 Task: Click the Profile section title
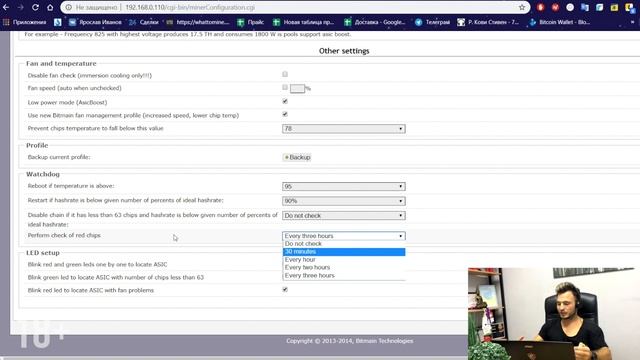click(37, 145)
